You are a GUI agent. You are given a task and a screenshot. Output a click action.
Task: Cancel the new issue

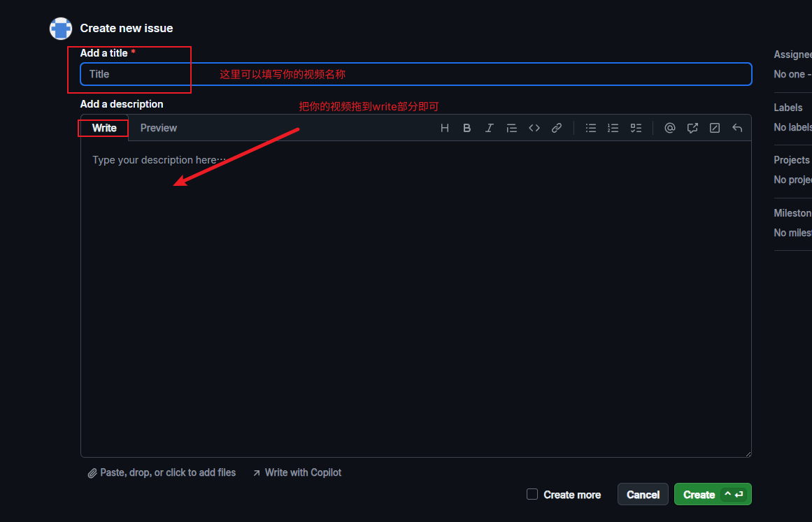pyautogui.click(x=643, y=495)
